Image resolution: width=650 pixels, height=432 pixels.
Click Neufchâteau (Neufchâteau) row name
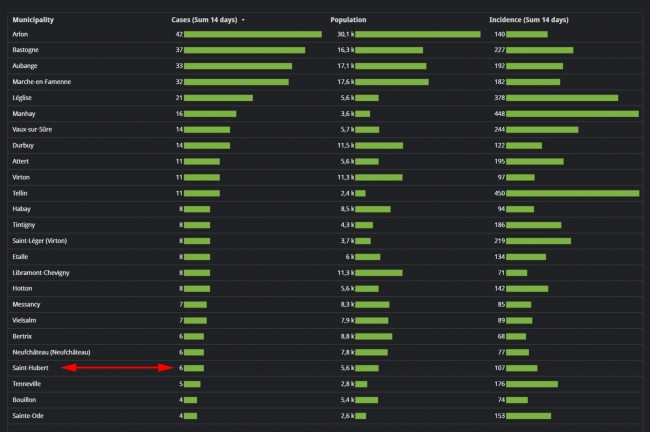pos(51,352)
